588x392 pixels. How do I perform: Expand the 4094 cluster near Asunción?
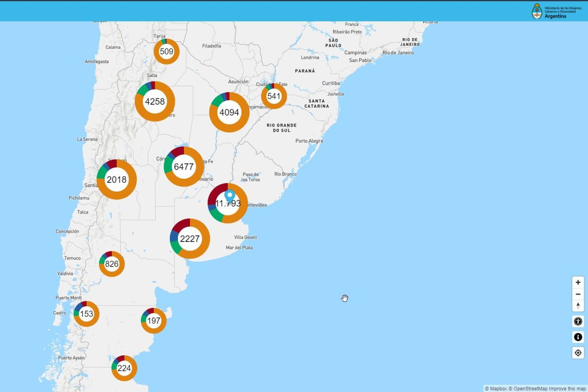click(x=229, y=112)
